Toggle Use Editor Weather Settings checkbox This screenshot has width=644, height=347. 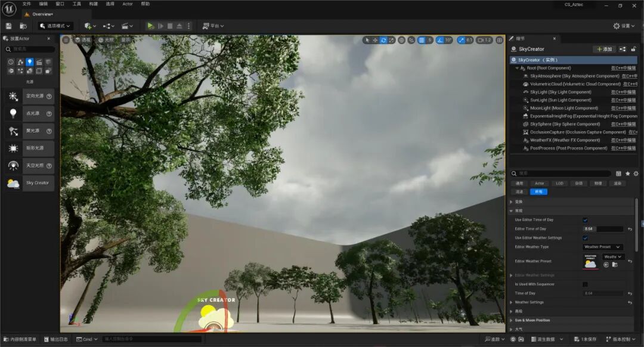[x=586, y=238]
